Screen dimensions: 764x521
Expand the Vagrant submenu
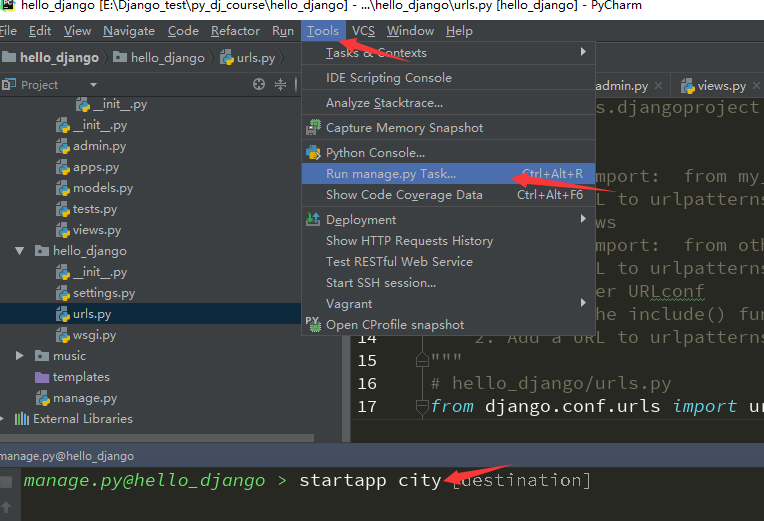coord(448,304)
